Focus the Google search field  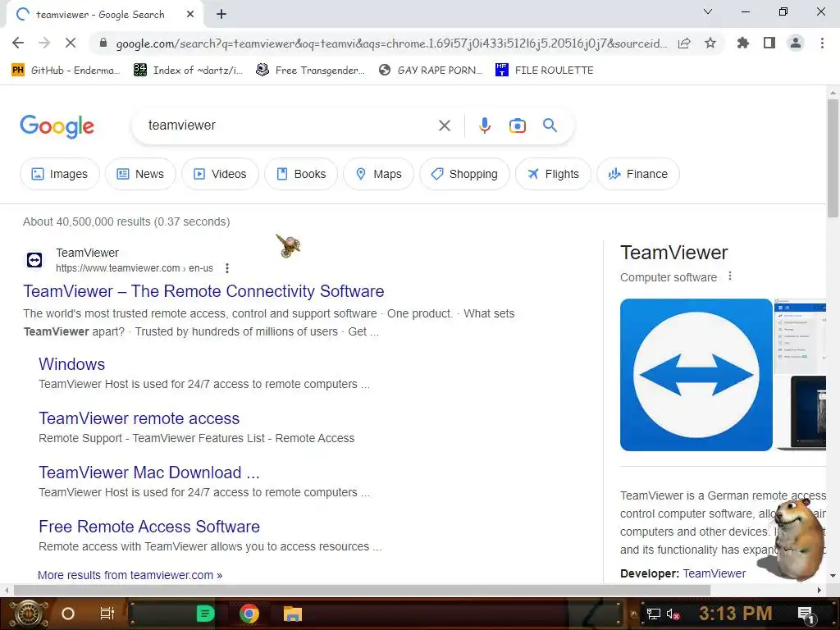[x=290, y=126]
